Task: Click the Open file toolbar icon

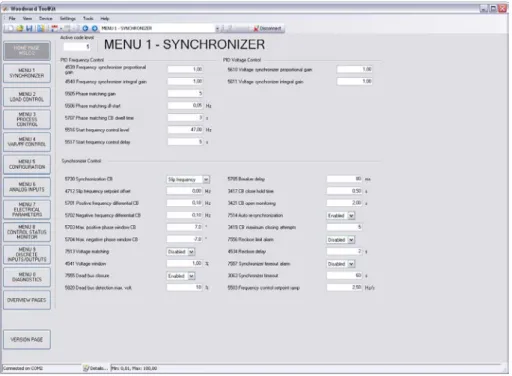Action: 20,29
